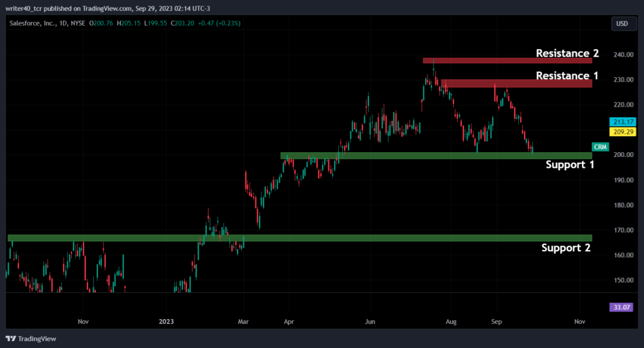Click the Resistance 2 text label
The image size is (644, 348).
(x=567, y=53)
